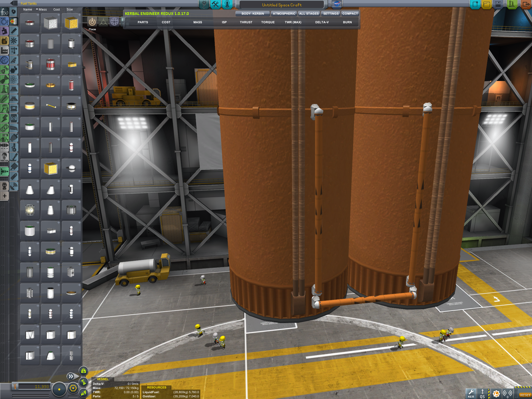Image resolution: width=532 pixels, height=399 pixels.
Task: Toggle the symmetry mode dial
Action: click(59, 389)
